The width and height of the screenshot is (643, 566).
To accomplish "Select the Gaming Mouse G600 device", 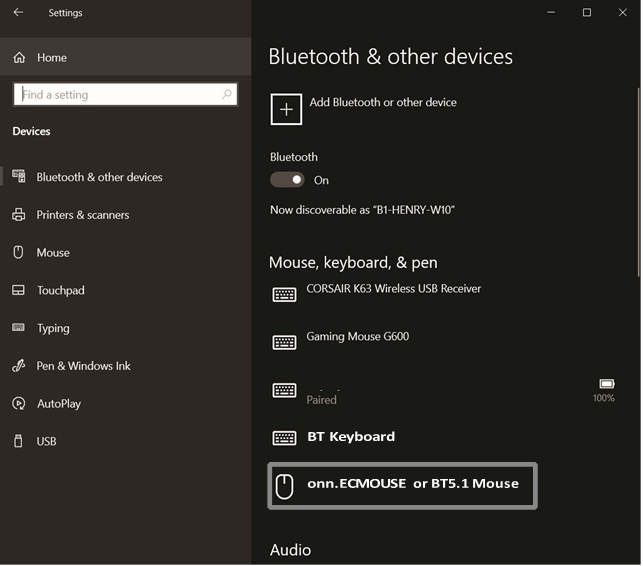I will [x=357, y=337].
